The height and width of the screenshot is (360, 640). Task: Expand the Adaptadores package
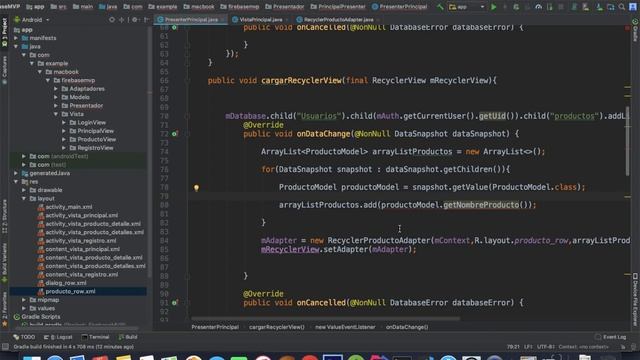(56, 89)
